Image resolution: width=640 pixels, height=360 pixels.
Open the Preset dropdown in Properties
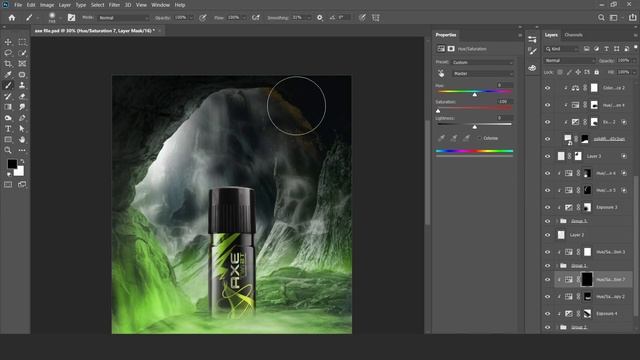tap(482, 62)
